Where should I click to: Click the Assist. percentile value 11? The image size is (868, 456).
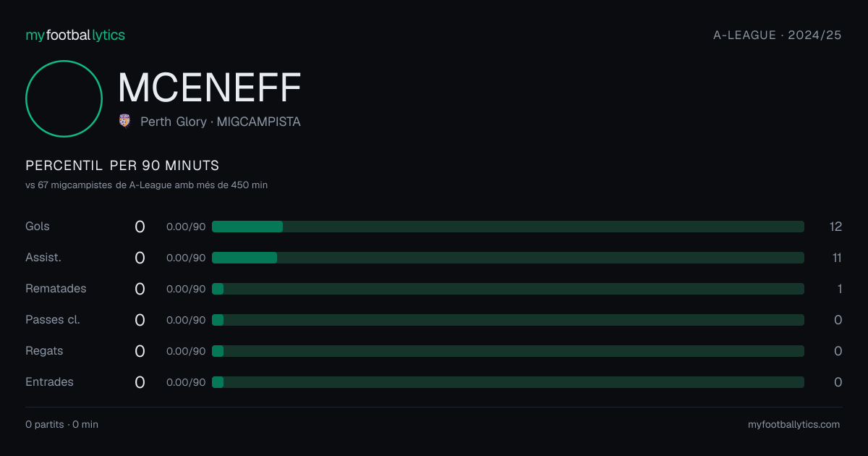click(x=836, y=258)
